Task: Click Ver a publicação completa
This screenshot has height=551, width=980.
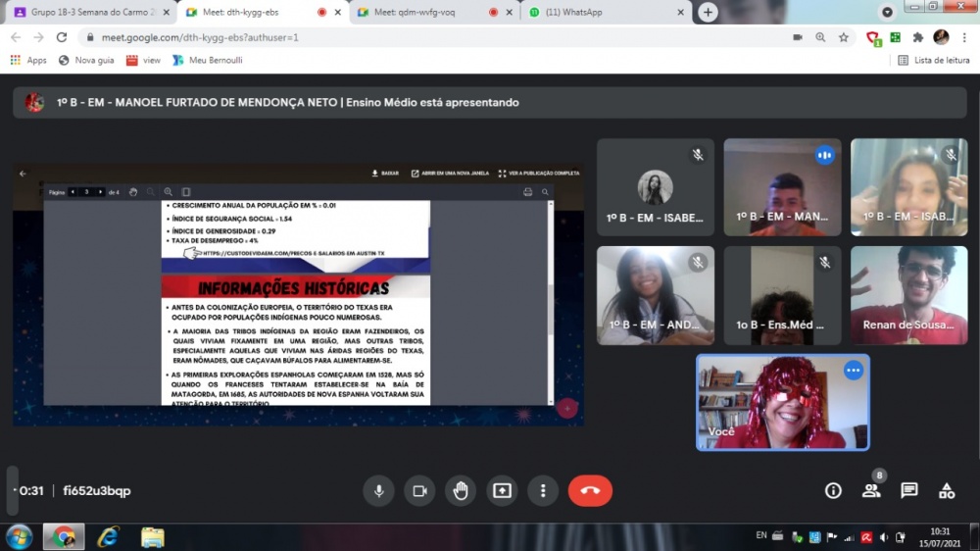Action: coord(539,174)
